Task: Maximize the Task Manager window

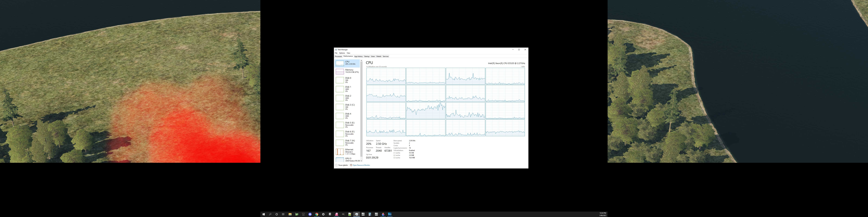Action: (x=519, y=50)
